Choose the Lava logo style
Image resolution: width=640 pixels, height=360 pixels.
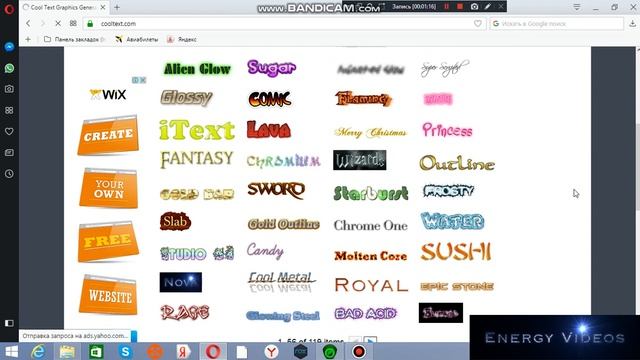click(269, 130)
